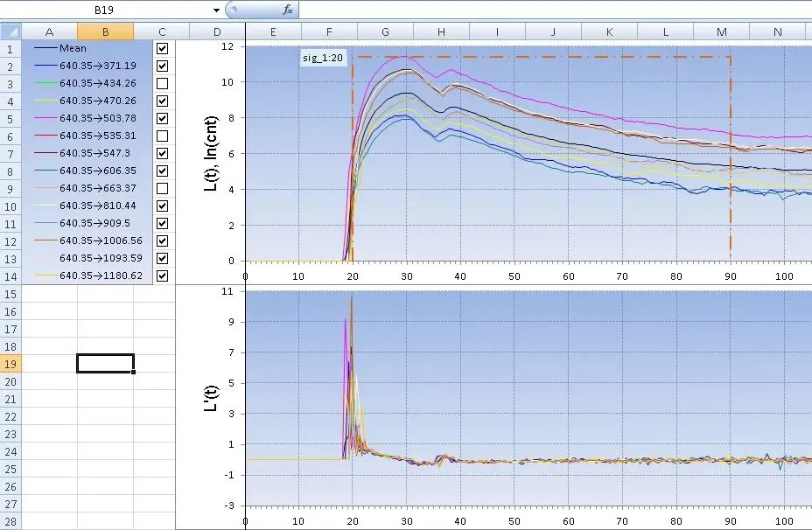The image size is (812, 530).
Task: Disable the 640.35→1180.62 series checkbox
Action: point(162,275)
